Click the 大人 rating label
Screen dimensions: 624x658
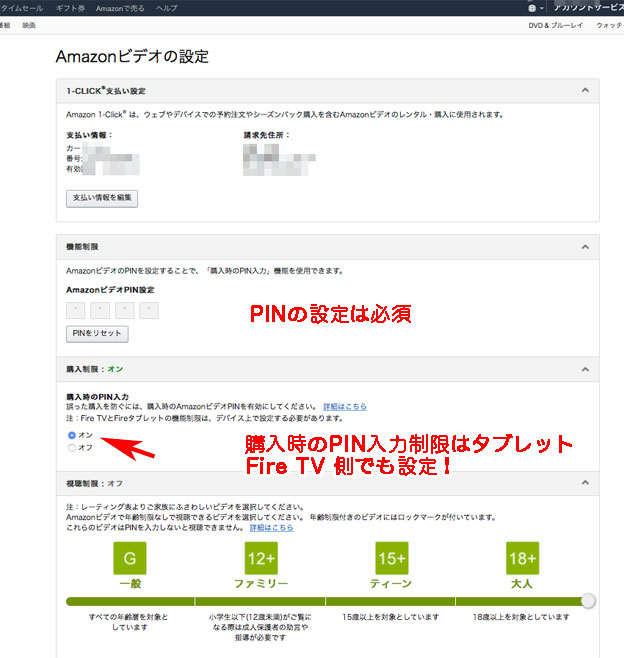click(522, 583)
